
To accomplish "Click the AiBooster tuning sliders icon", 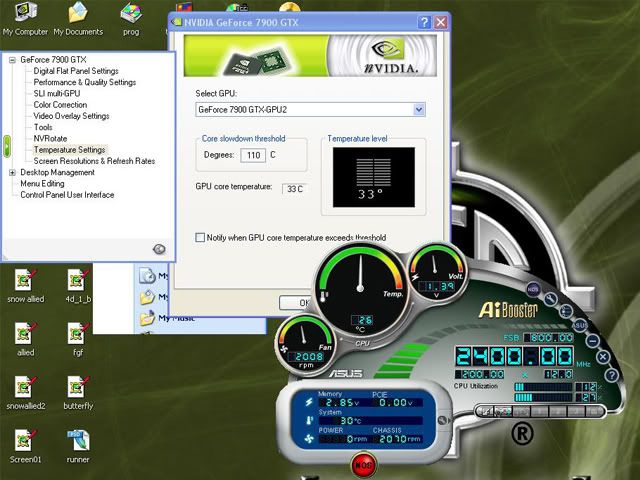I will tap(566, 311).
